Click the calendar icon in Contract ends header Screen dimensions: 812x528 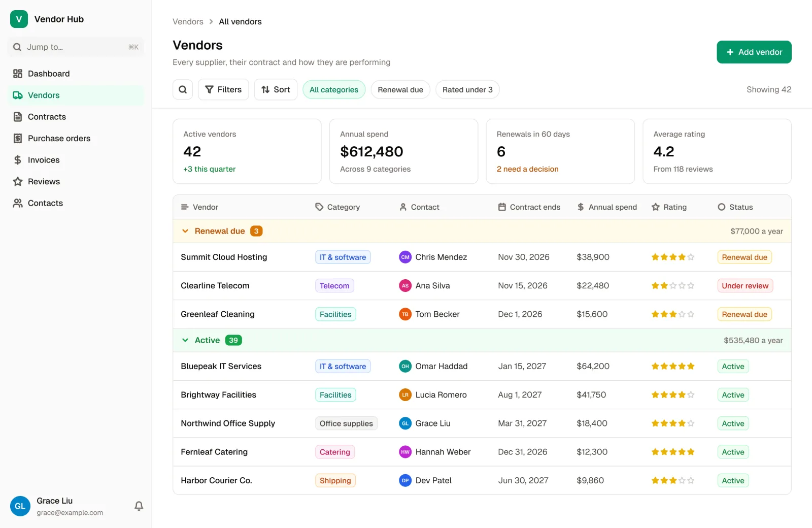[502, 207]
